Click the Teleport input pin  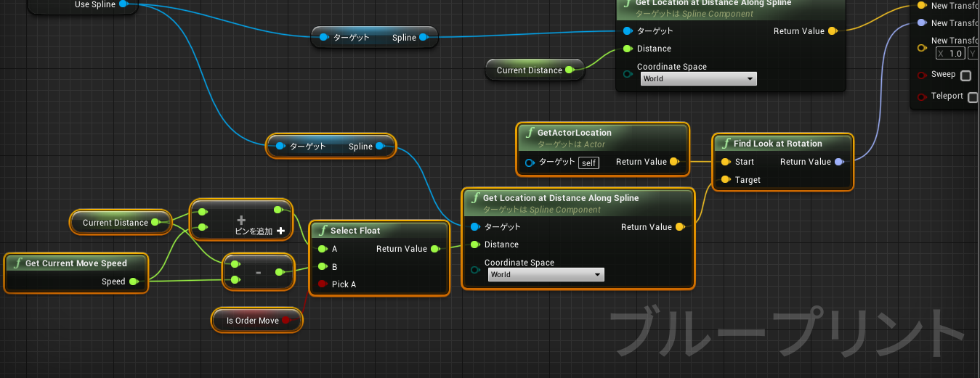(x=922, y=96)
